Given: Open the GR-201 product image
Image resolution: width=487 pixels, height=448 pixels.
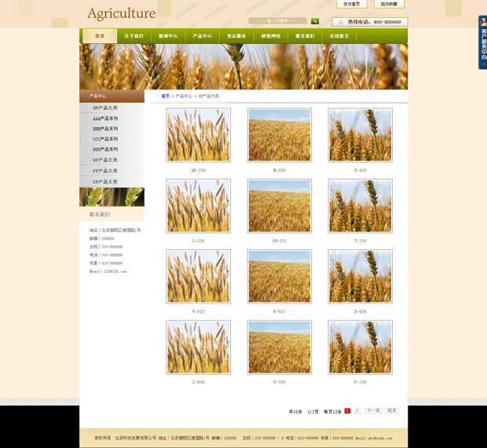Looking at the screenshot, I should pos(280,206).
